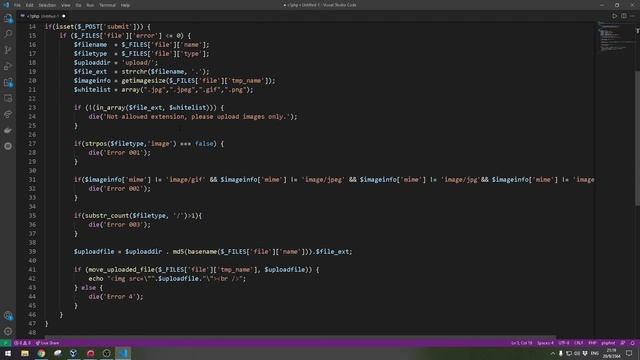Viewport: 640px width, 360px height.
Task: Open File Explorer from the taskbar
Action: [x=25, y=353]
